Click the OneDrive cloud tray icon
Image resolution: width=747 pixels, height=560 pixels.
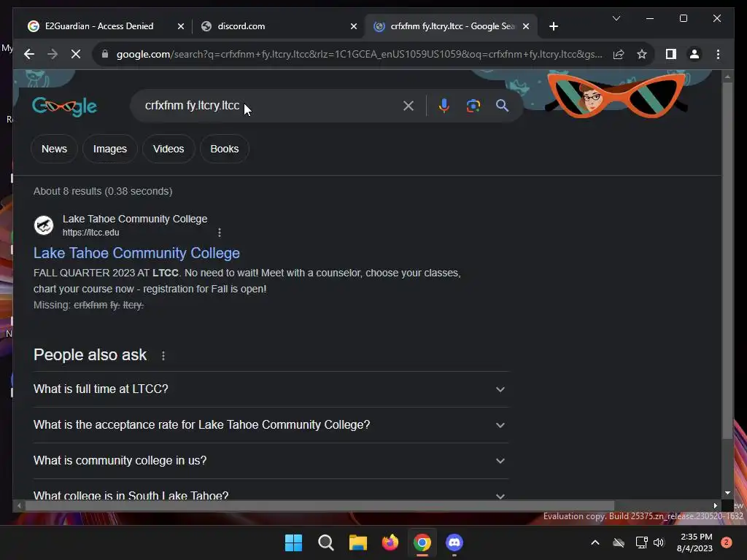pos(619,542)
